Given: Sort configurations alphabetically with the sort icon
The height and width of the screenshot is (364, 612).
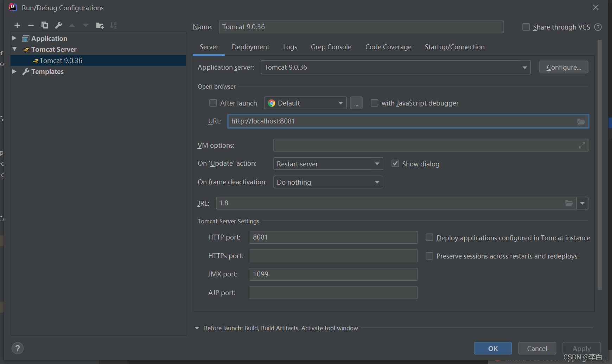Looking at the screenshot, I should pyautogui.click(x=113, y=25).
